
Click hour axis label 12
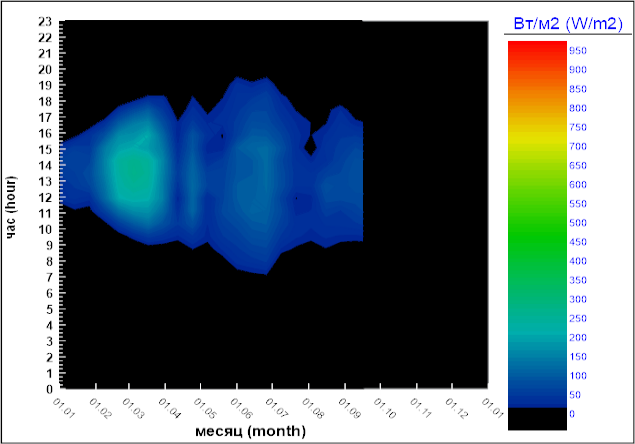45,197
